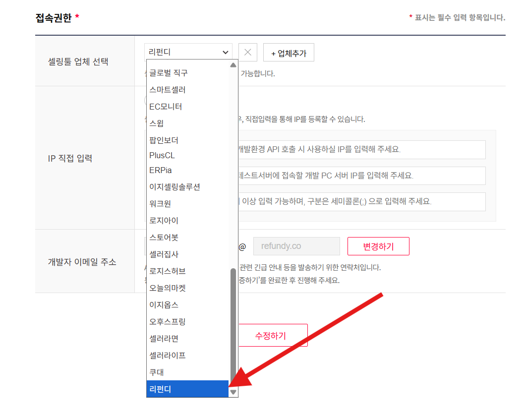Click the semicolon-separated IP input field
The height and width of the screenshot is (420, 523).
[362, 201]
